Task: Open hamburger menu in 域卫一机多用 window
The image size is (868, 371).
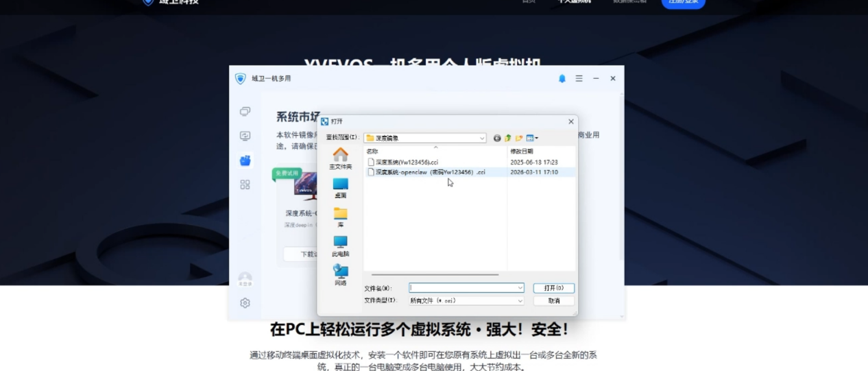Action: coord(579,79)
